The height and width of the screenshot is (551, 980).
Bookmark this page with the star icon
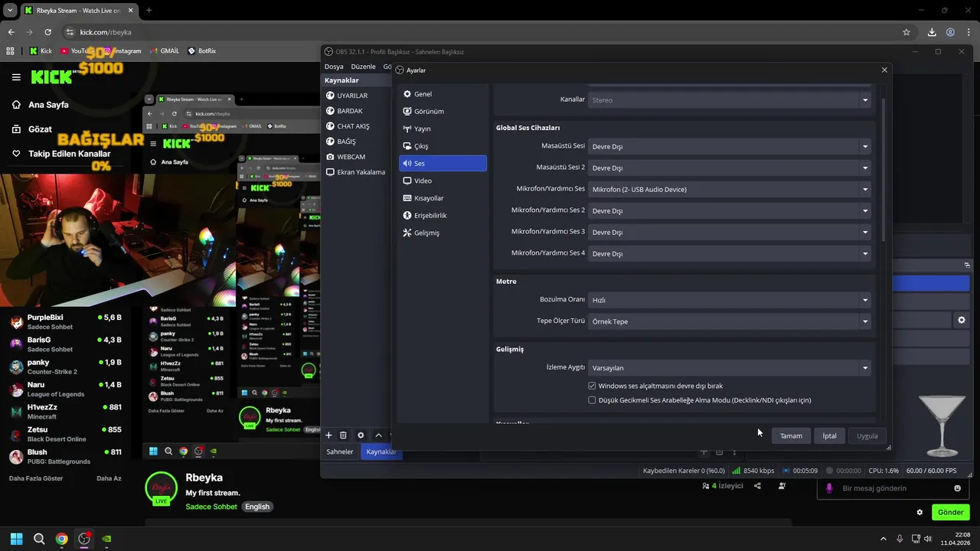coord(906,32)
